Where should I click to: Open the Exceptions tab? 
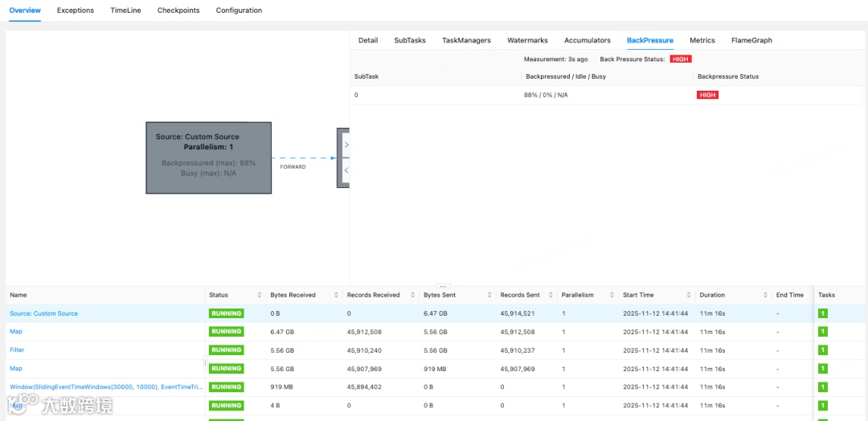(x=76, y=10)
